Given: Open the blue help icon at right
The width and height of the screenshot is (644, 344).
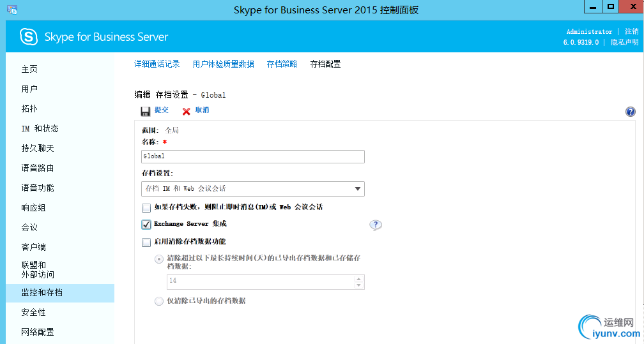Looking at the screenshot, I should point(630,112).
